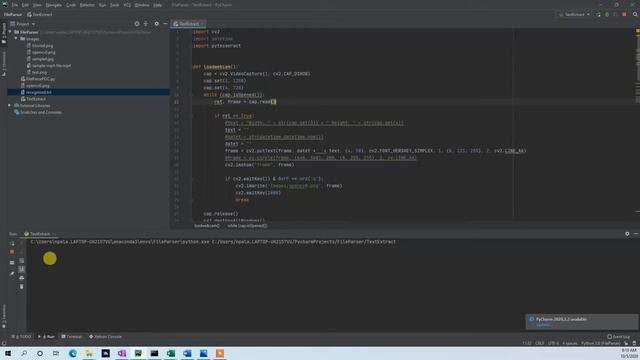Rerun TextExtract in the Run panel
This screenshot has width=640, height=360.
(12, 244)
